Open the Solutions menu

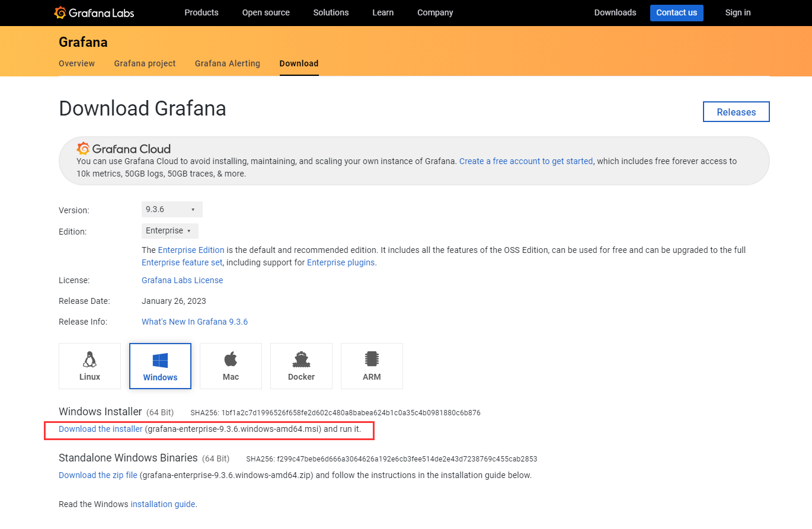(x=331, y=12)
